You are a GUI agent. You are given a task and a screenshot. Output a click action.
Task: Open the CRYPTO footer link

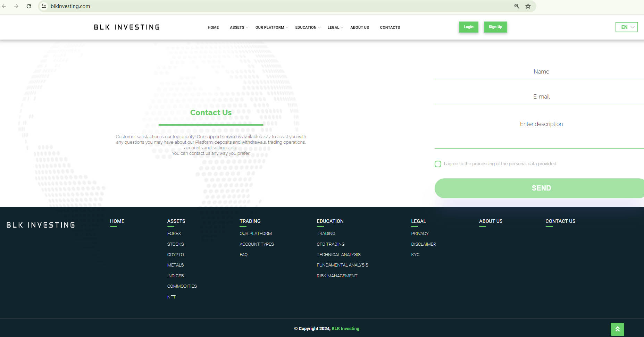[x=175, y=255]
